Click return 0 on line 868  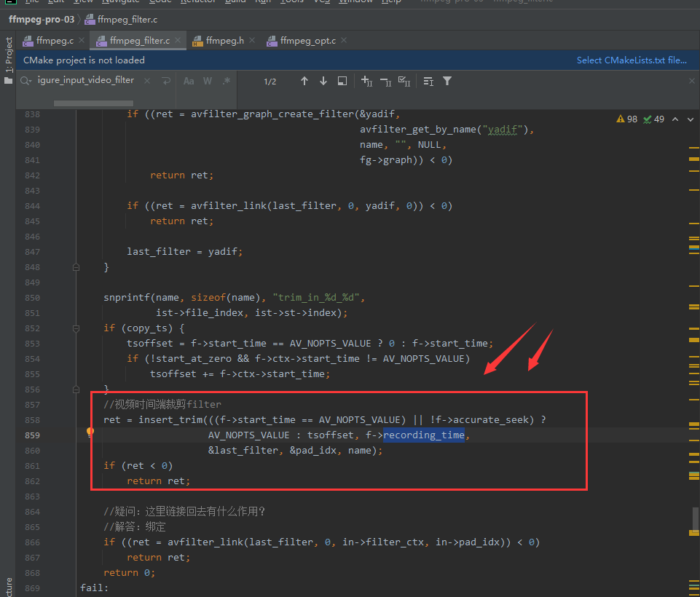click(x=129, y=573)
